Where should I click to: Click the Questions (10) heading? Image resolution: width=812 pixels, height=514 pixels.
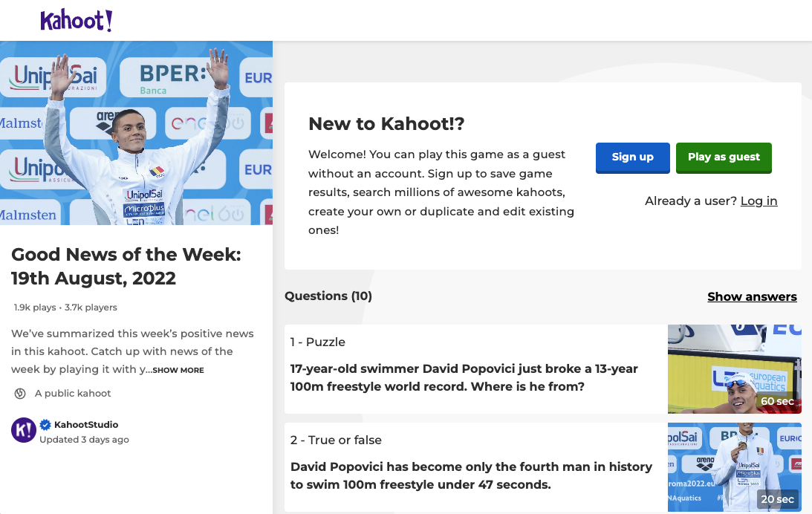click(x=328, y=296)
